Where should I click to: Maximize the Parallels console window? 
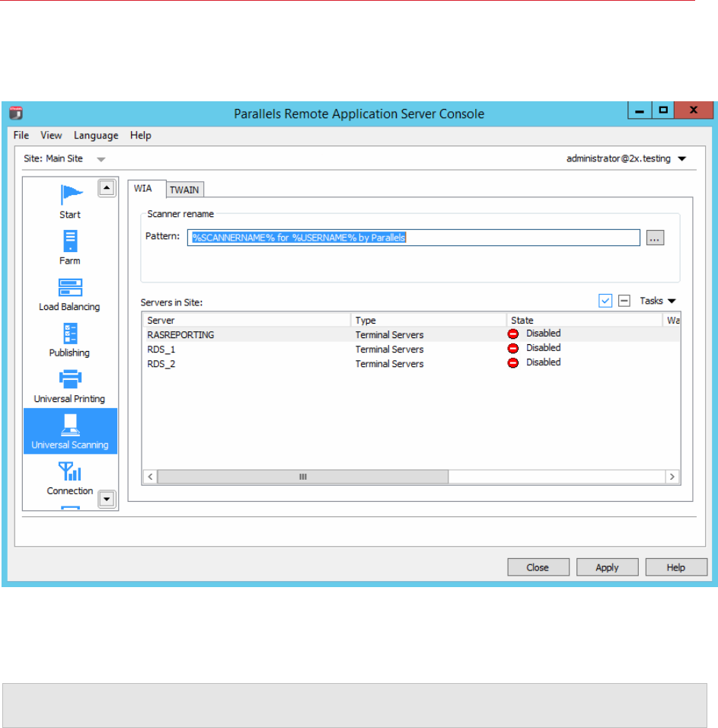663,110
